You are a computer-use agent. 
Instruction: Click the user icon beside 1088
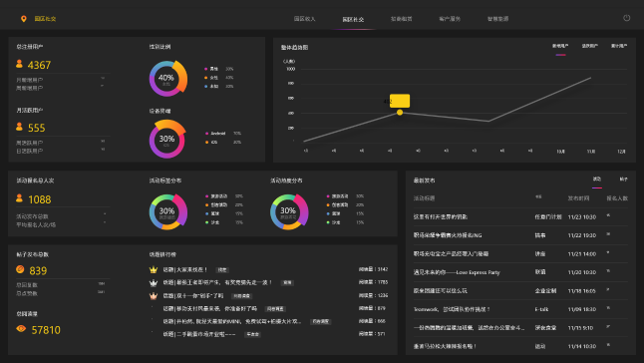[x=19, y=197]
